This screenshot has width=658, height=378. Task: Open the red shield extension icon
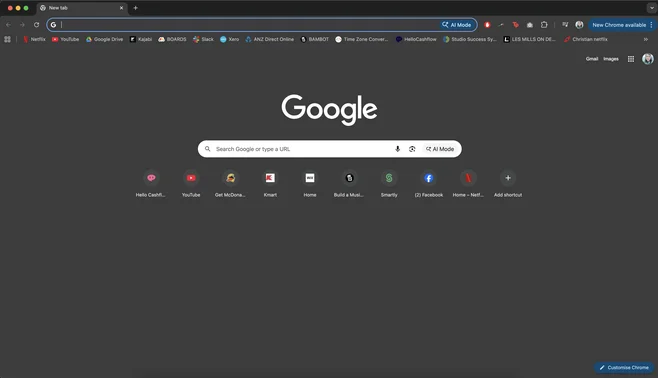[x=487, y=25]
